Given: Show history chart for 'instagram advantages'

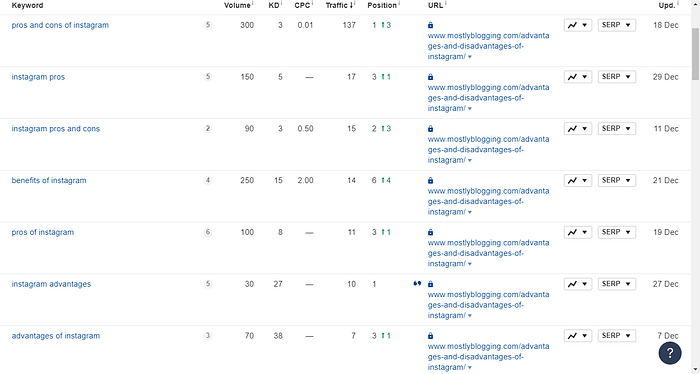Looking at the screenshot, I should (578, 284).
